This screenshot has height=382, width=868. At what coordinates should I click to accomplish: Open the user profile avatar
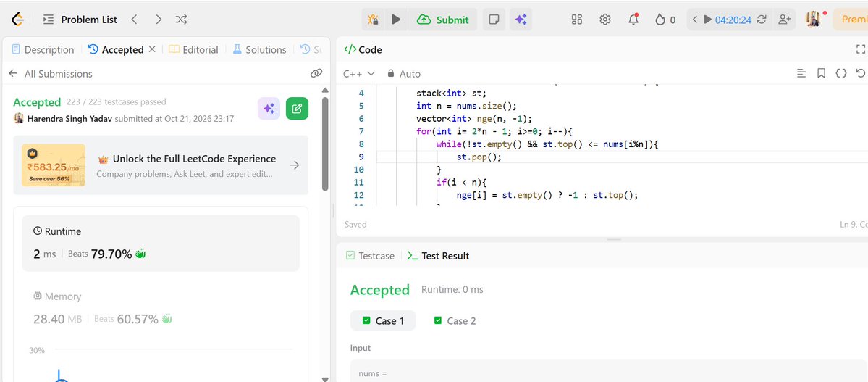813,20
